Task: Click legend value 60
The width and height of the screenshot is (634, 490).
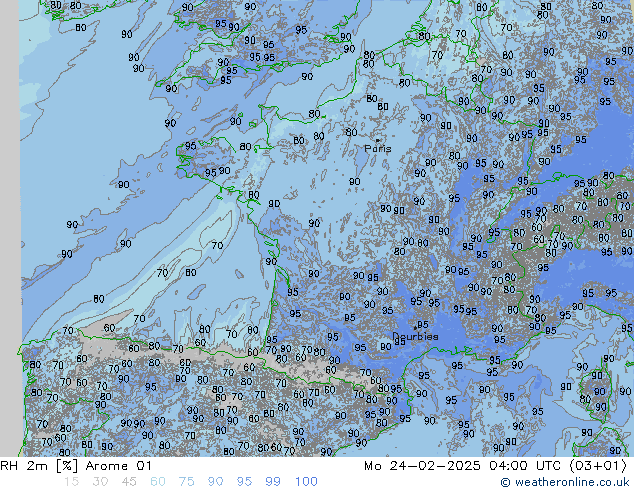Action: (158, 482)
